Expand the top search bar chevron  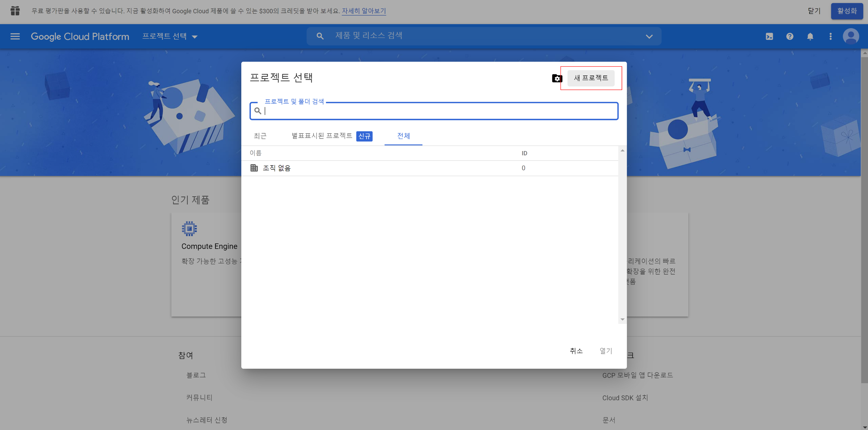(649, 36)
